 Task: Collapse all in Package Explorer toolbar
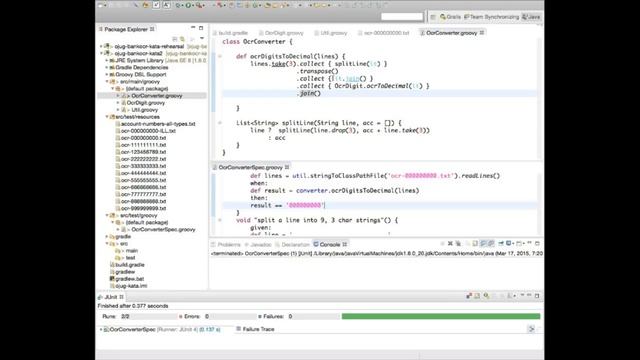(x=175, y=39)
